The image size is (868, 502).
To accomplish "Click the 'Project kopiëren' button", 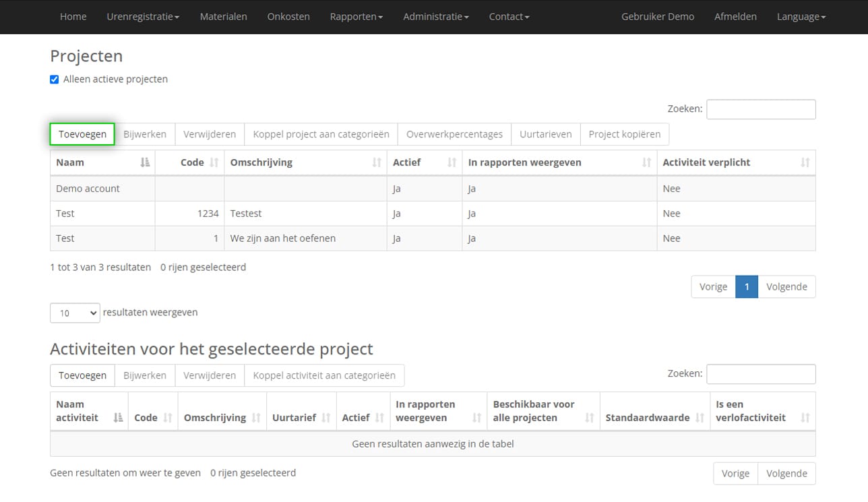I will pyautogui.click(x=625, y=134).
